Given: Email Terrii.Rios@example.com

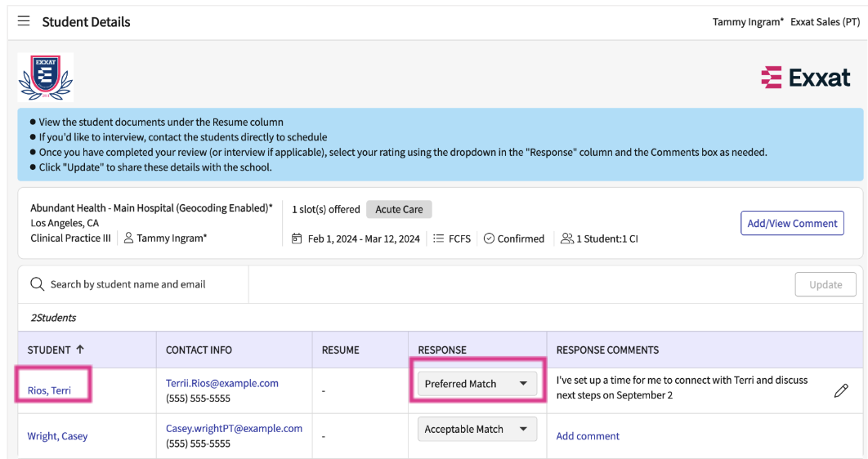Looking at the screenshot, I should 222,383.
